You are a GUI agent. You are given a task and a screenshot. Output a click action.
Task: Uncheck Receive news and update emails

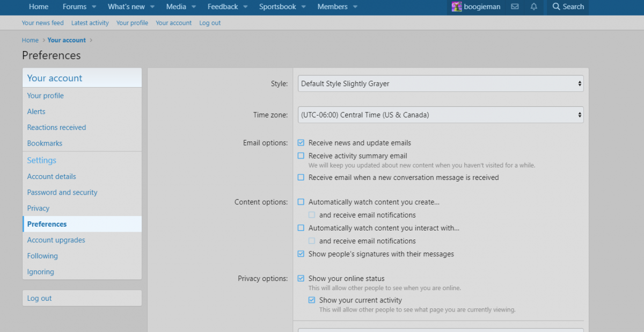point(301,143)
